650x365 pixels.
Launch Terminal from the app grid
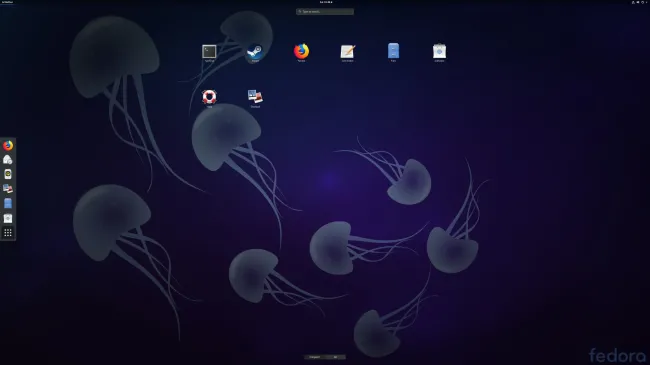pyautogui.click(x=209, y=51)
